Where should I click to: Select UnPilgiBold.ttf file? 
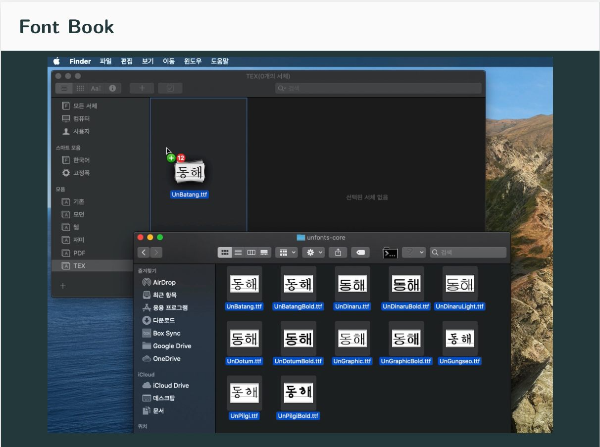(298, 398)
